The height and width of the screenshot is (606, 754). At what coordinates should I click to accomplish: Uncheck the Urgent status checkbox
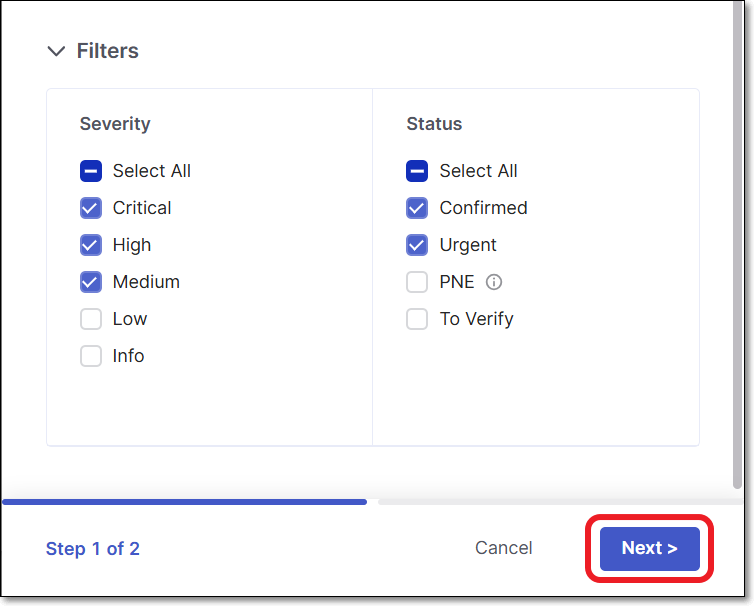[x=417, y=245]
